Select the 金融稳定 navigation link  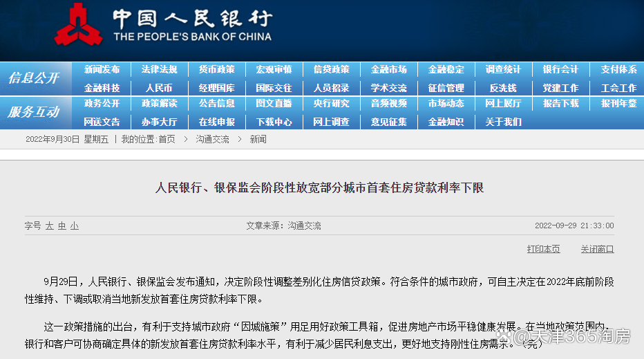(x=446, y=69)
